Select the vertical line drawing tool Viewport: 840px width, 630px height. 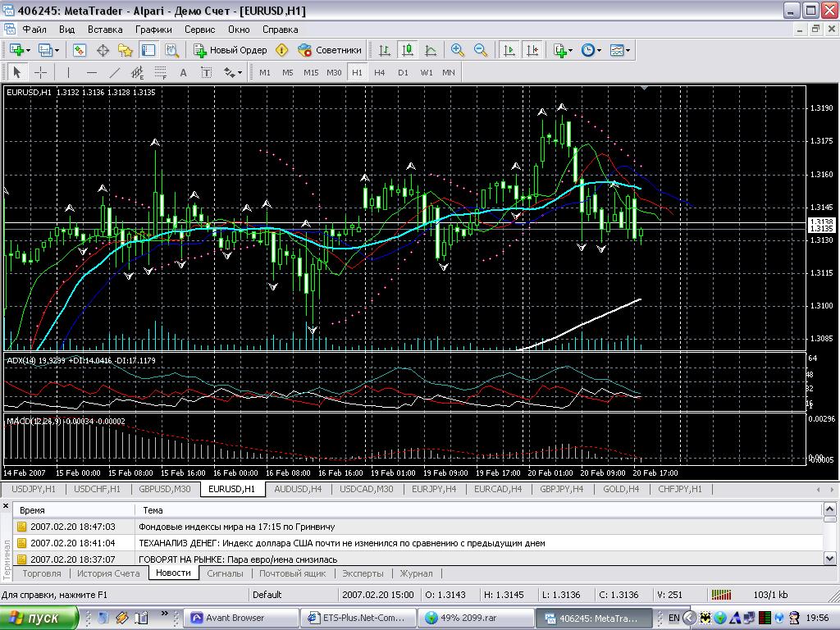point(68,72)
